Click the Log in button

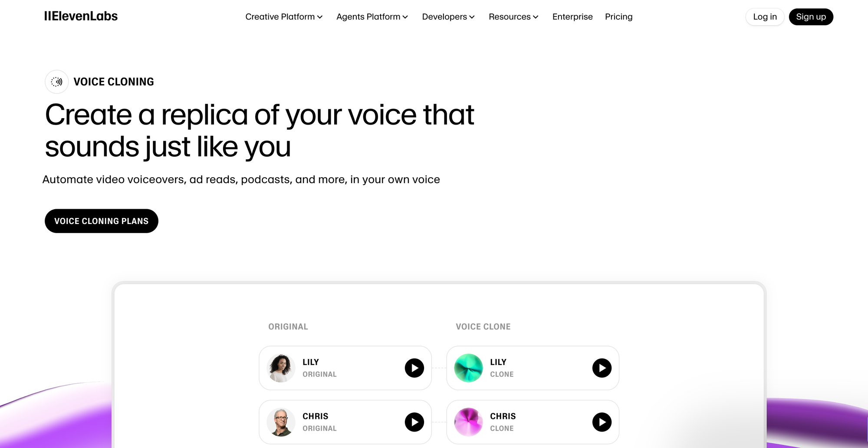[765, 17]
